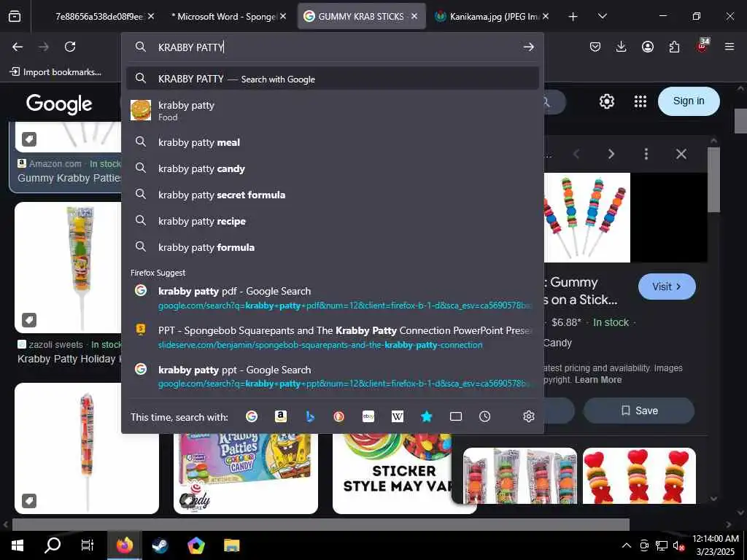This screenshot has height=560, width=747.
Task: Open the Windows Start menu
Action: click(x=18, y=545)
